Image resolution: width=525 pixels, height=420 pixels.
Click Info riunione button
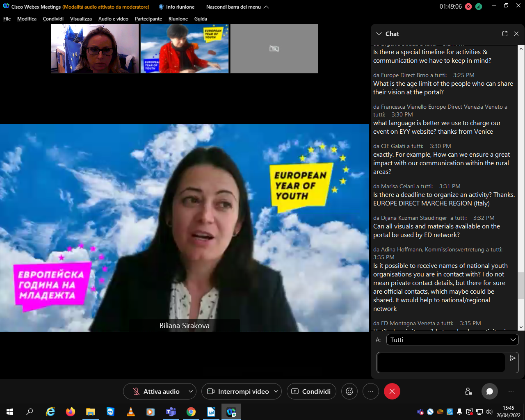click(x=176, y=7)
